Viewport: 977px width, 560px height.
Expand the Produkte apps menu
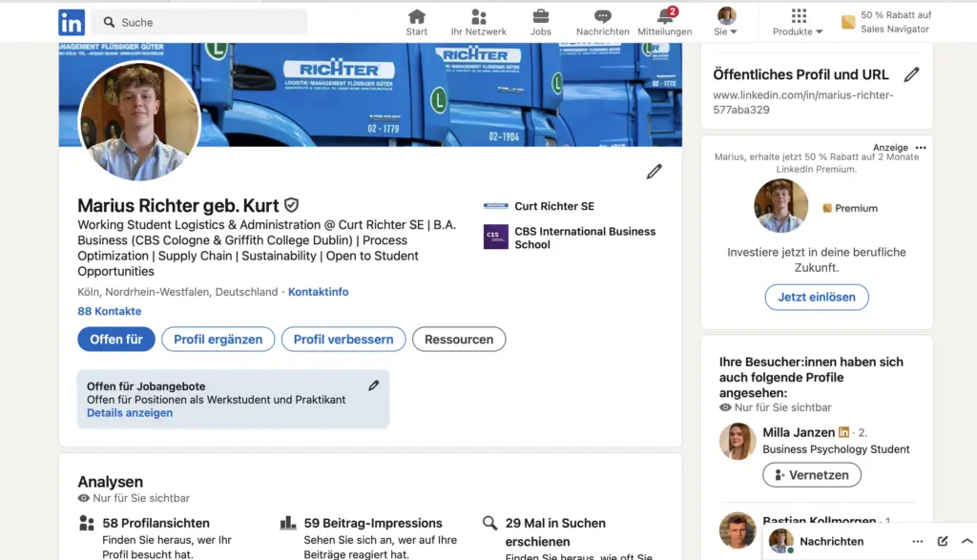click(x=799, y=23)
